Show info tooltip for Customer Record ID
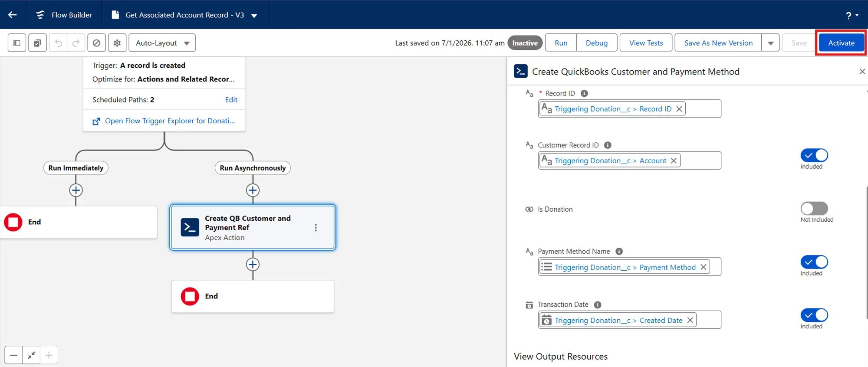This screenshot has height=367, width=868. pos(608,145)
